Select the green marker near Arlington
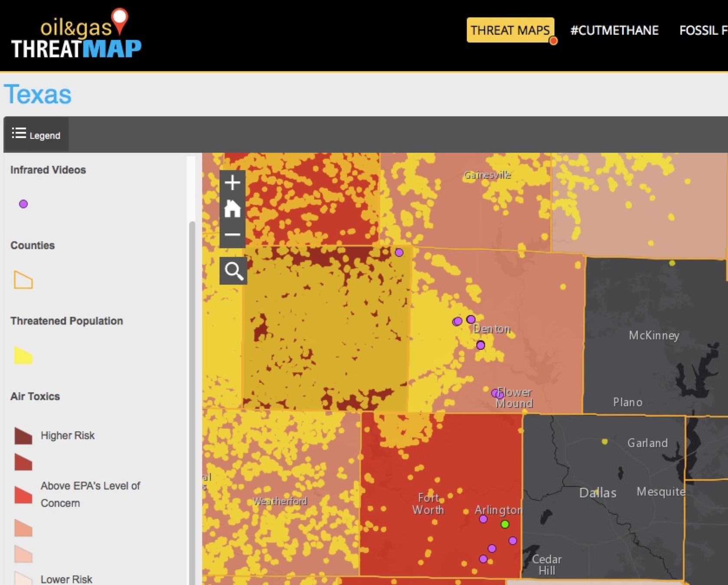Image resolution: width=728 pixels, height=585 pixels. pos(505,524)
